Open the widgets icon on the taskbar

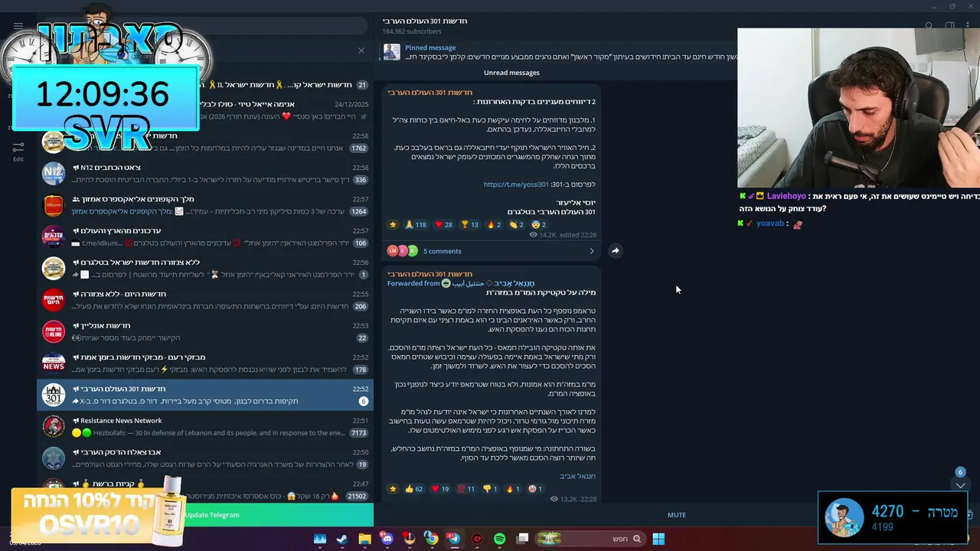tap(319, 539)
